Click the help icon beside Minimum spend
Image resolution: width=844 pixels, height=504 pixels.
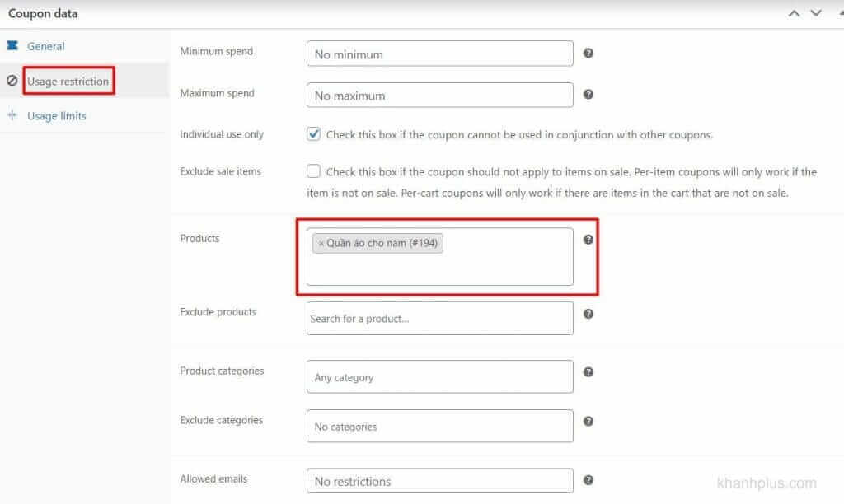(588, 53)
